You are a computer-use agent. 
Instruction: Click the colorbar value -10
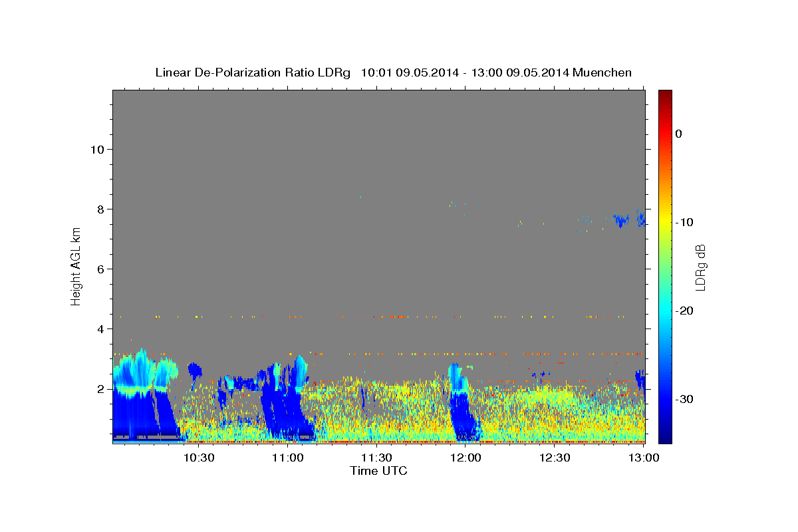click(685, 222)
